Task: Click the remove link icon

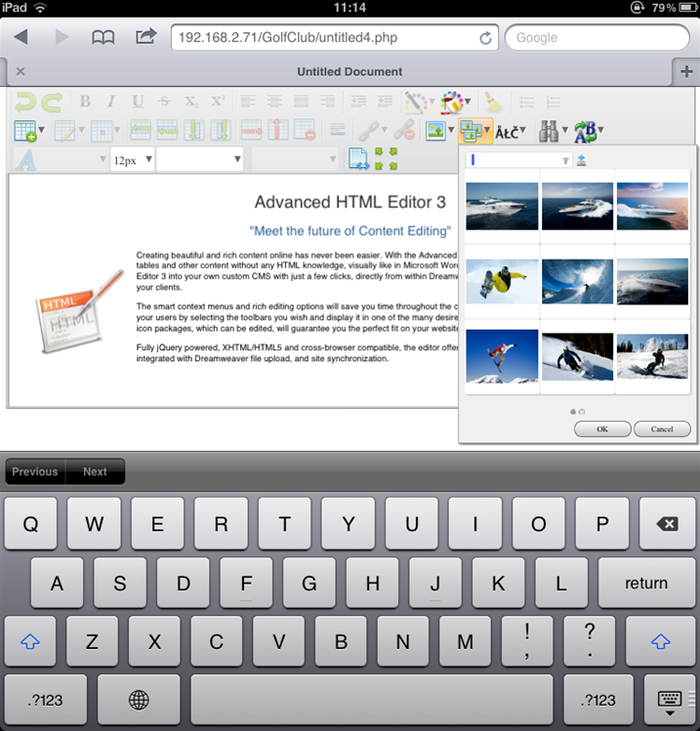Action: tap(404, 130)
